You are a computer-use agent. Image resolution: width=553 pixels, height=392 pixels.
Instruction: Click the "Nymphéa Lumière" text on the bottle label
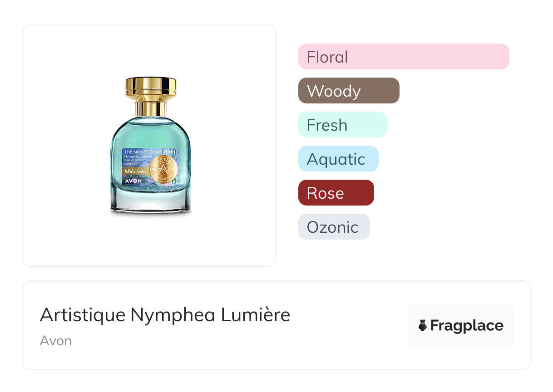139,157
